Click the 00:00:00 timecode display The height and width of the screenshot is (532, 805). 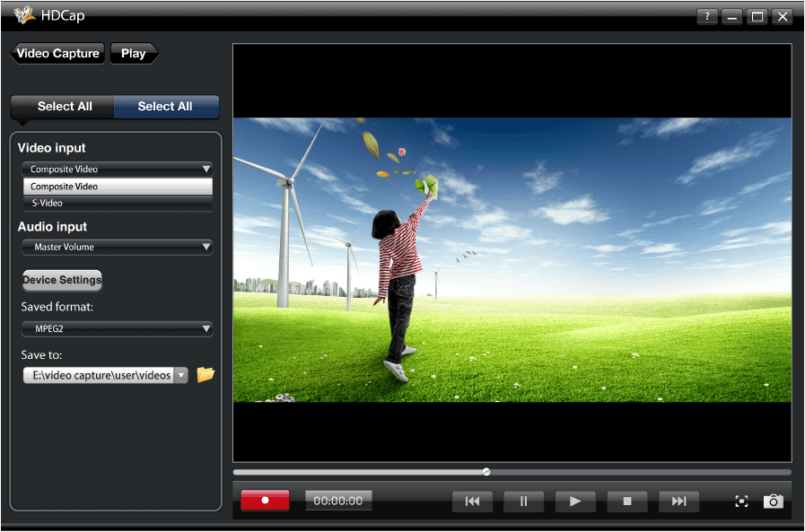click(x=338, y=501)
